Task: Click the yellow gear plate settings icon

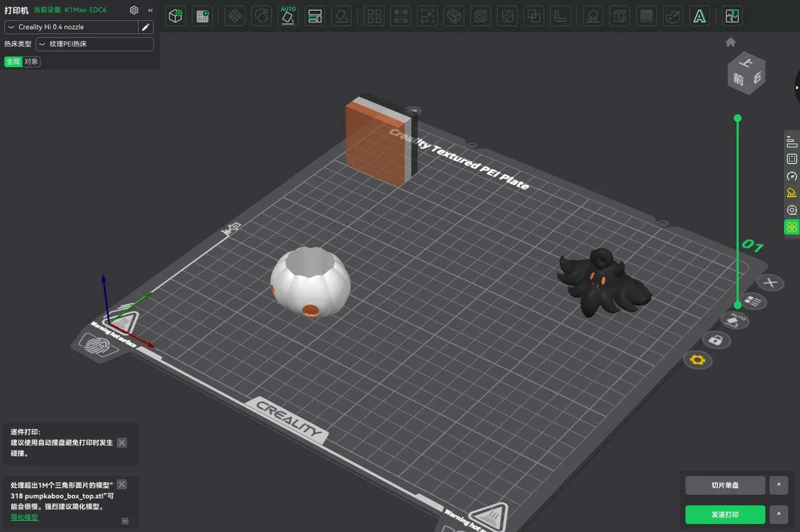Action: [x=698, y=360]
